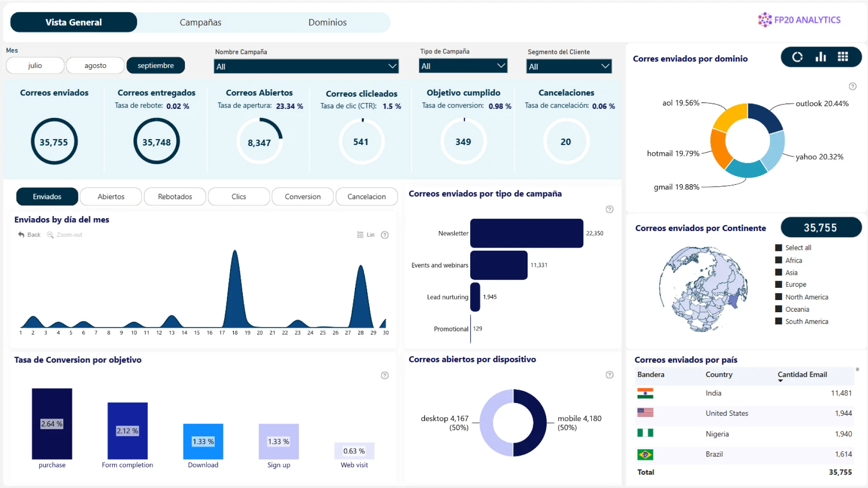
Task: Select the agosto month filter
Action: (95, 66)
